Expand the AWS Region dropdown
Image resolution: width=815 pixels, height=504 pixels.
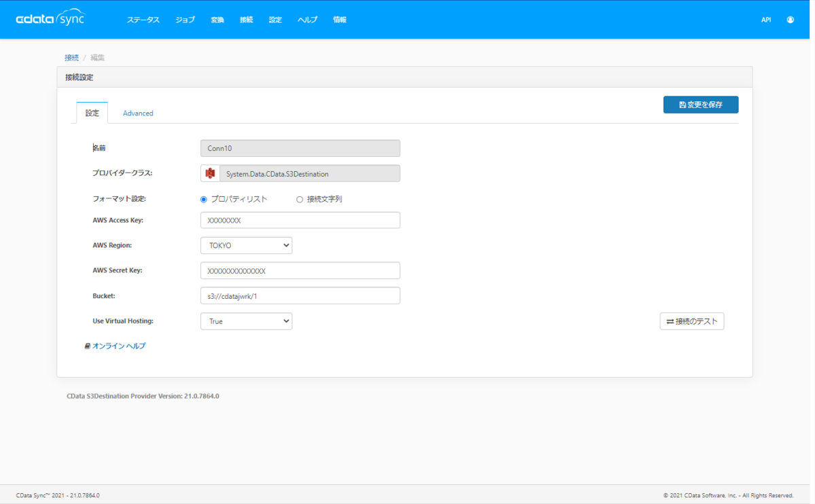247,245
